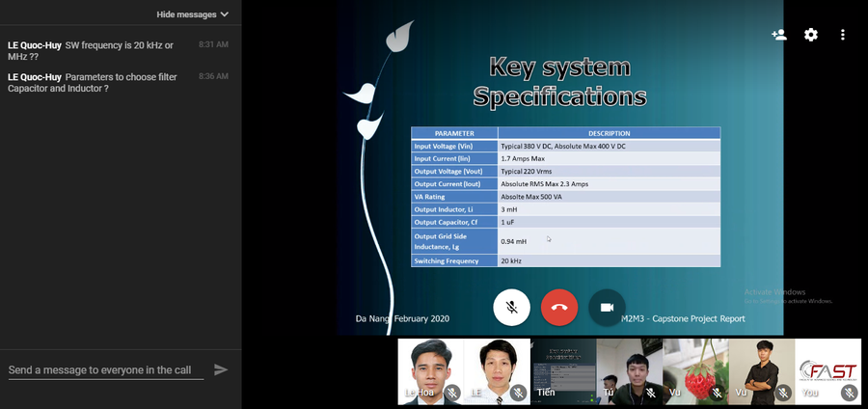Focus the 'Send a message to everyone' field
Image resolution: width=868 pixels, height=409 pixels.
pos(106,370)
